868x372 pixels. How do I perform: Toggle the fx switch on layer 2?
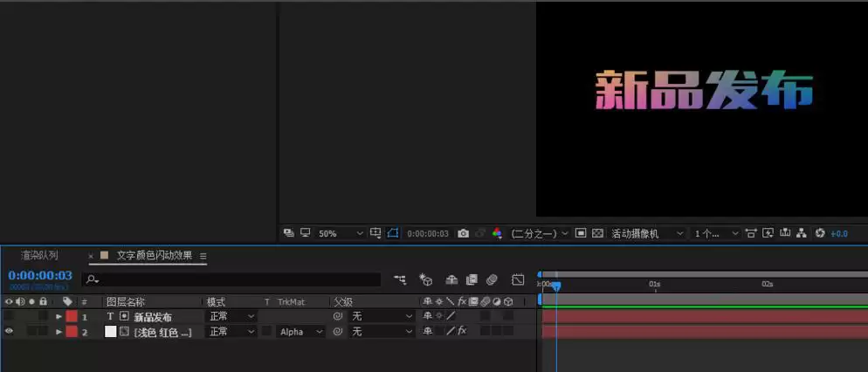(462, 331)
